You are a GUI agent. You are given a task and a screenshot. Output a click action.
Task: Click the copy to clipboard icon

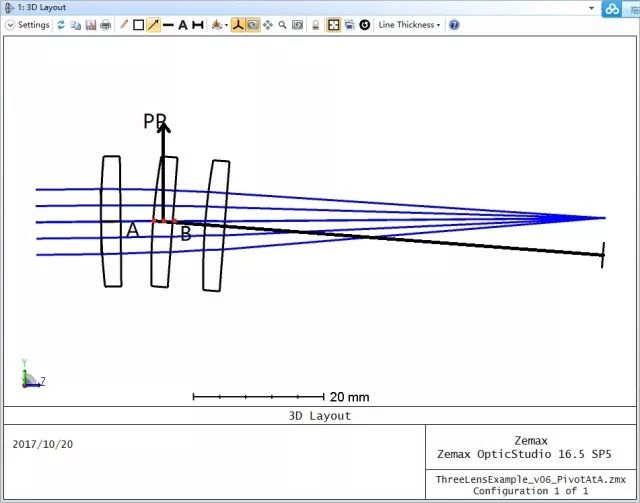75,25
